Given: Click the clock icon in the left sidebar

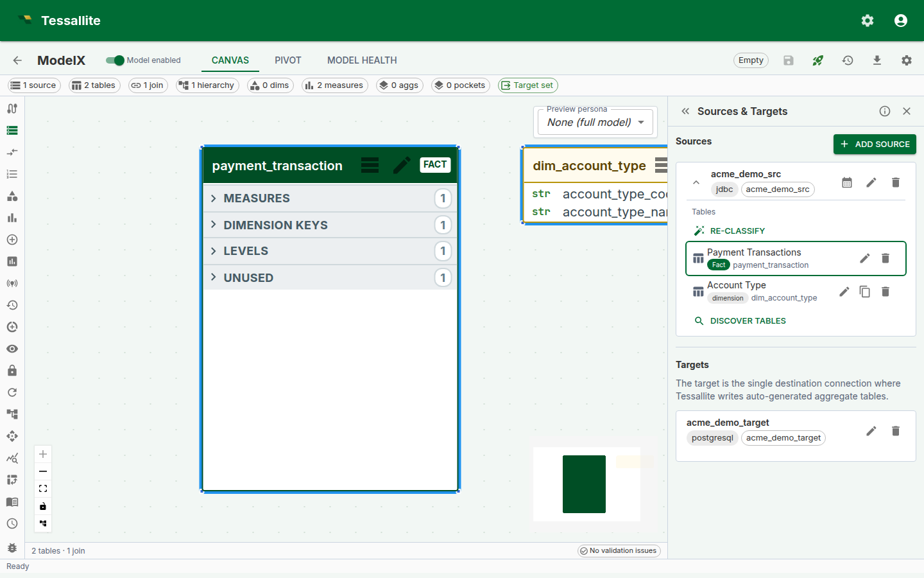Looking at the screenshot, I should pyautogui.click(x=12, y=523).
